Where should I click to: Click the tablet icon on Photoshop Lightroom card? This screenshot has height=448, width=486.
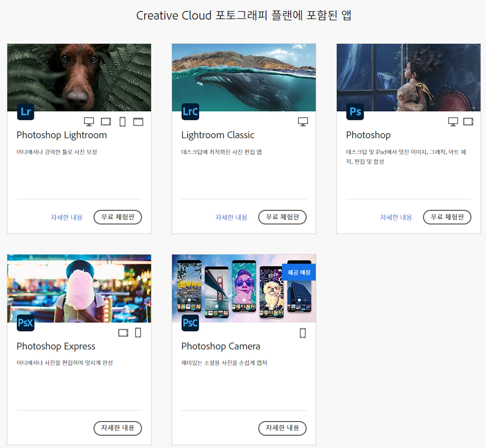pos(106,121)
